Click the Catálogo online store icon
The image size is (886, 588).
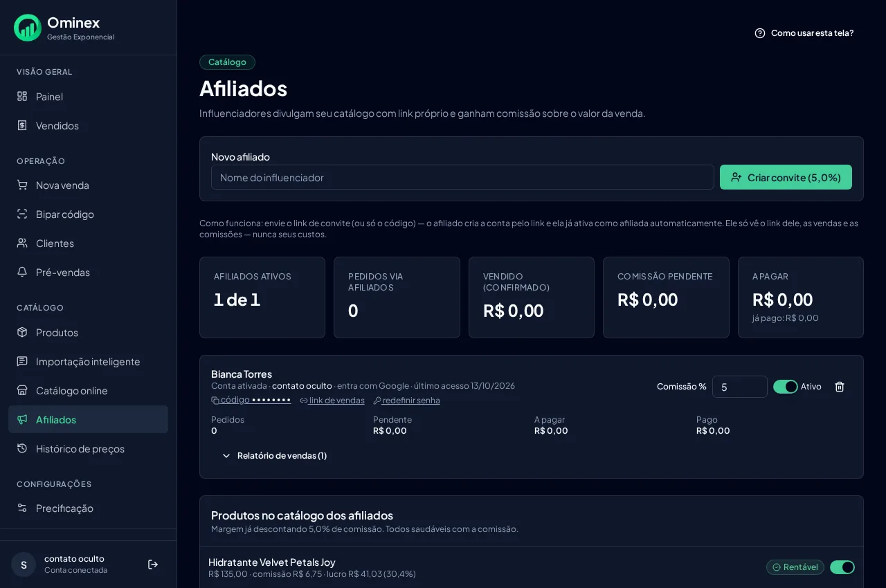coord(22,390)
